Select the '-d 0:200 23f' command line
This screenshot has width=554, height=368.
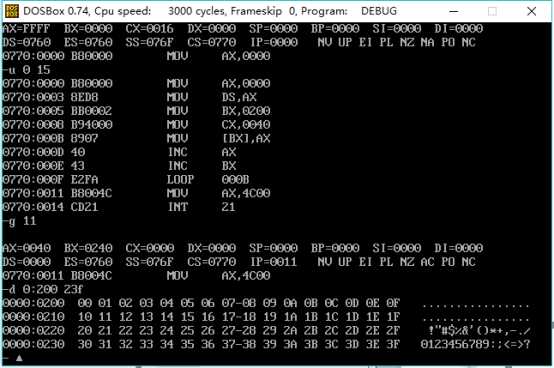click(x=43, y=289)
